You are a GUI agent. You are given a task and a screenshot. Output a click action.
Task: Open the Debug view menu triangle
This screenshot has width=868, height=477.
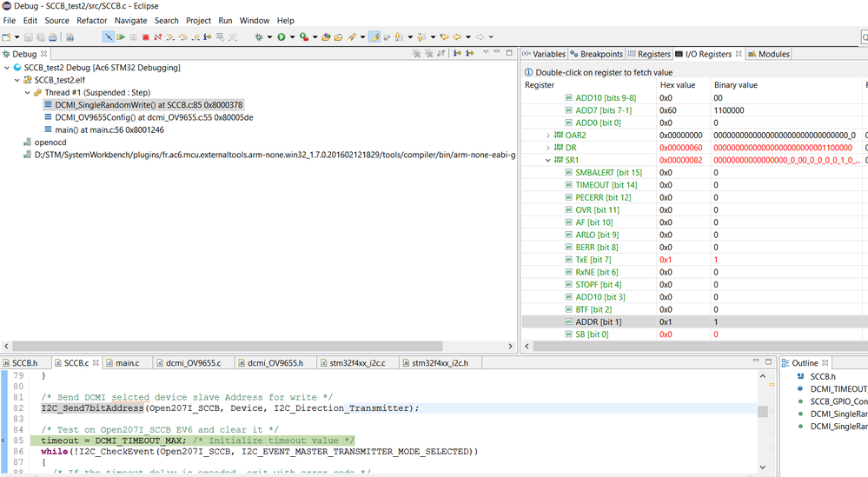[x=486, y=53]
